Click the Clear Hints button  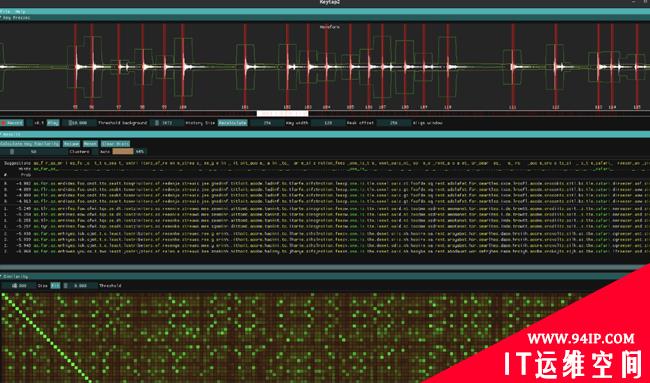(115, 144)
